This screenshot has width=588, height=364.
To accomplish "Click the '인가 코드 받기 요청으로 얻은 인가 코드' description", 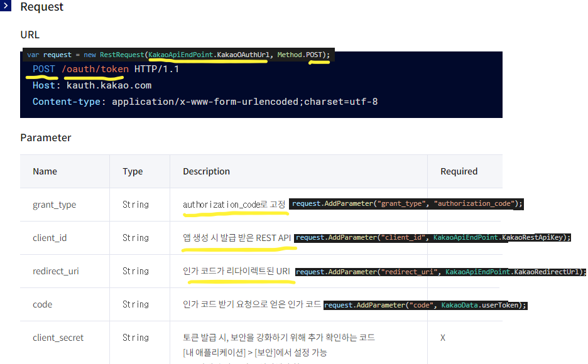I will (252, 304).
